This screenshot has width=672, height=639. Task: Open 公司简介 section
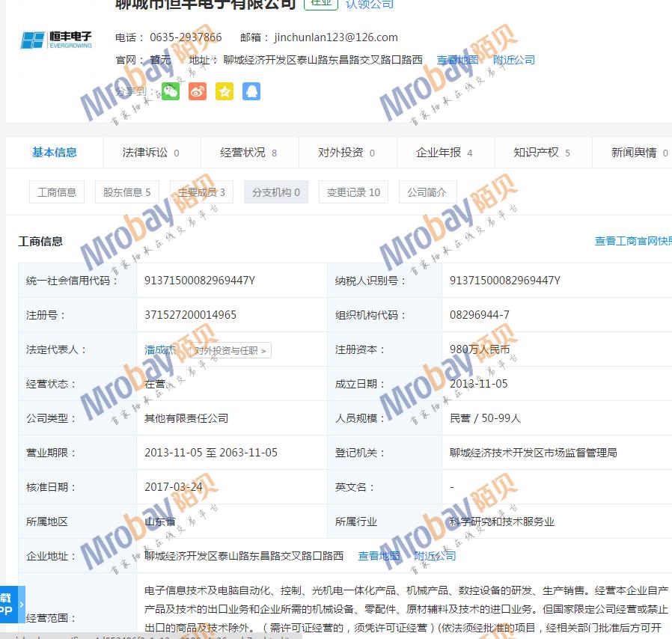pos(427,192)
